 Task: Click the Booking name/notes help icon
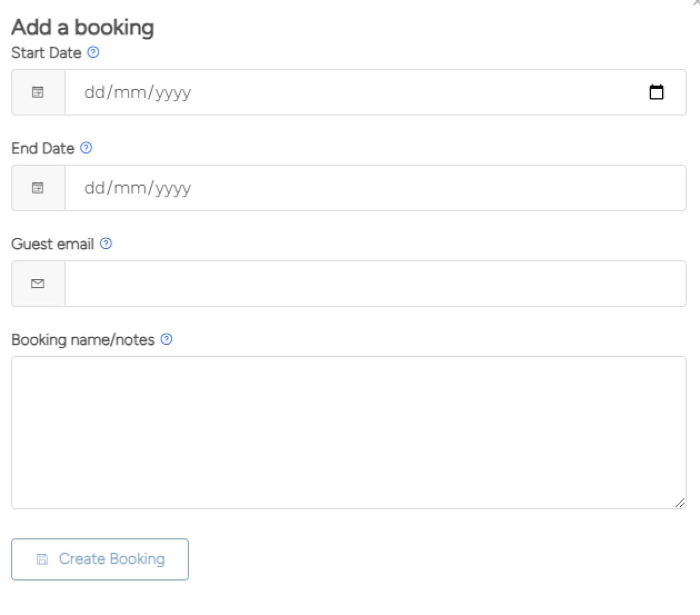tap(167, 339)
